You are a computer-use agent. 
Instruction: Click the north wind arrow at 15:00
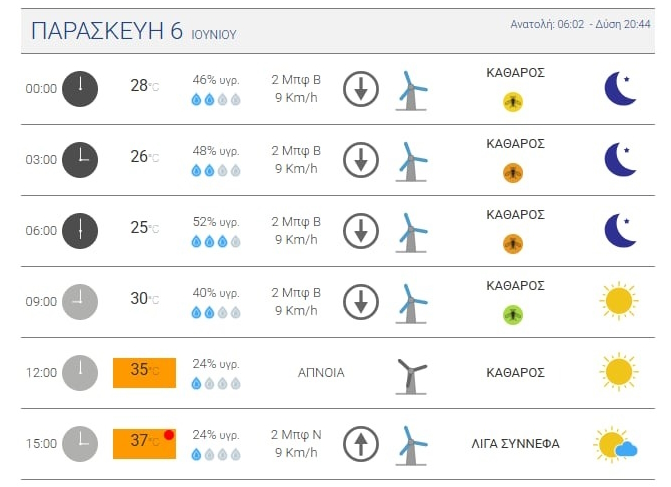pos(361,443)
